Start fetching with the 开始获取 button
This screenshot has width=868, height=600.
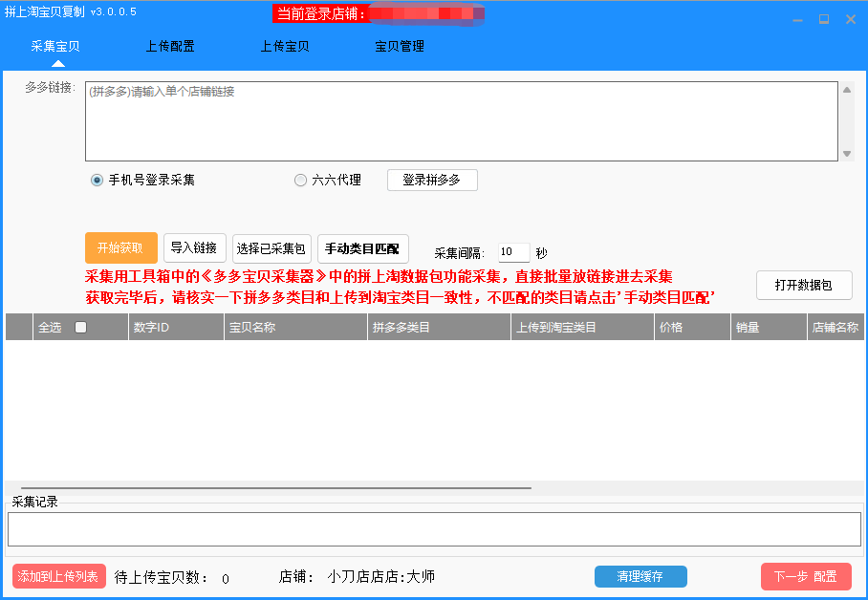[x=121, y=248]
